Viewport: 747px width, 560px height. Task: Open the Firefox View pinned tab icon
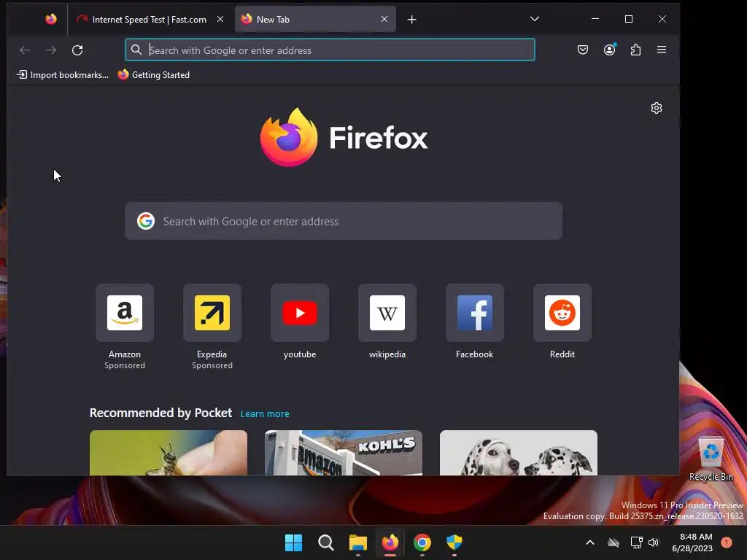click(x=51, y=19)
